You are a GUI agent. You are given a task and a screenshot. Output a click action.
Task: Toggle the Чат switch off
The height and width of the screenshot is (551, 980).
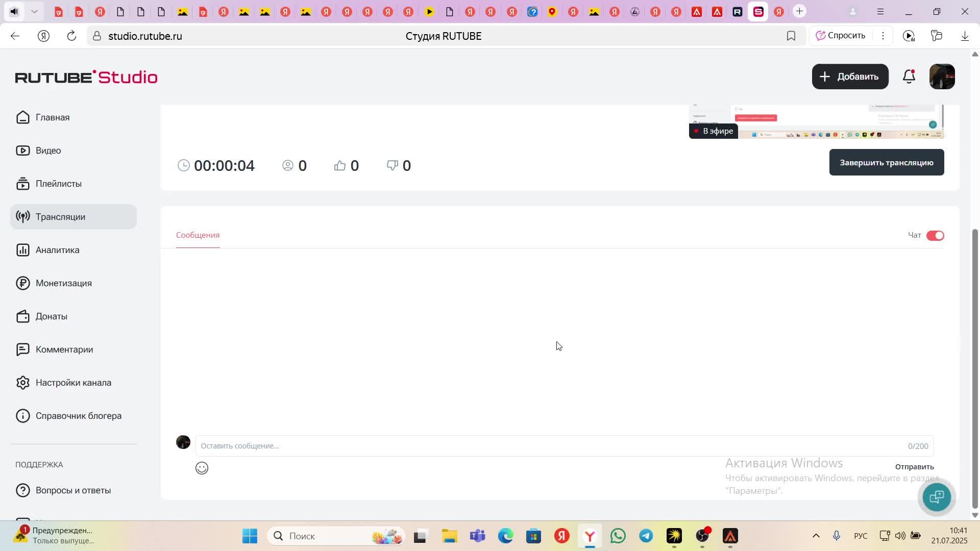coord(935,235)
